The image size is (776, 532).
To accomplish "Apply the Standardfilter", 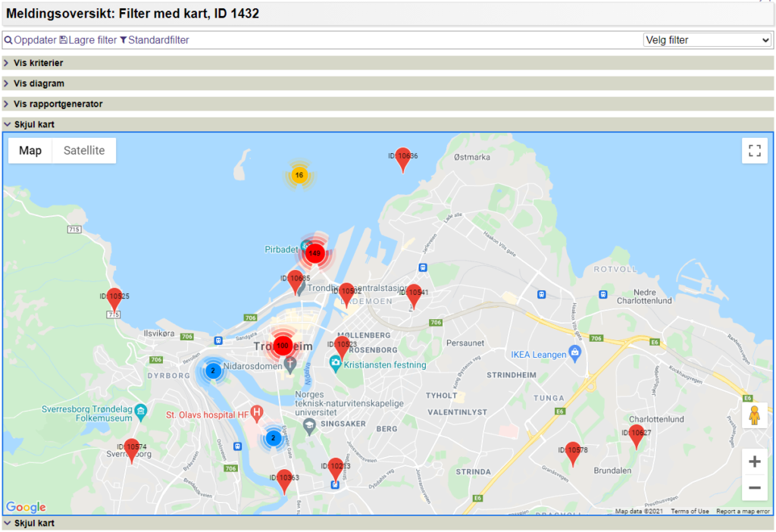I will (x=155, y=40).
